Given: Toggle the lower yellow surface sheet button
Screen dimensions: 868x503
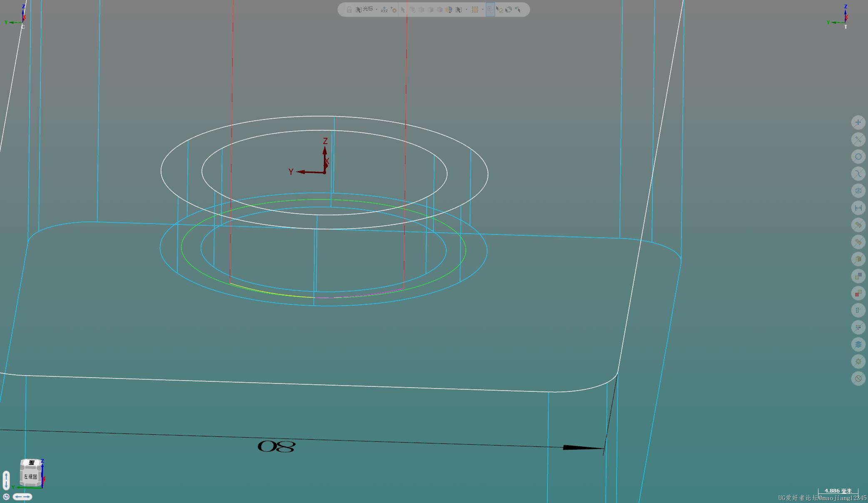Looking at the screenshot, I should tap(858, 242).
